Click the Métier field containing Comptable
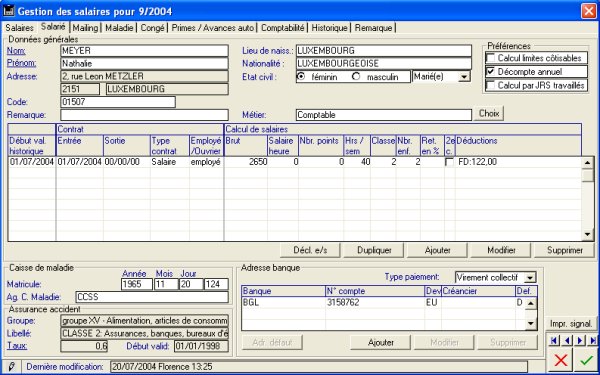 click(x=384, y=115)
